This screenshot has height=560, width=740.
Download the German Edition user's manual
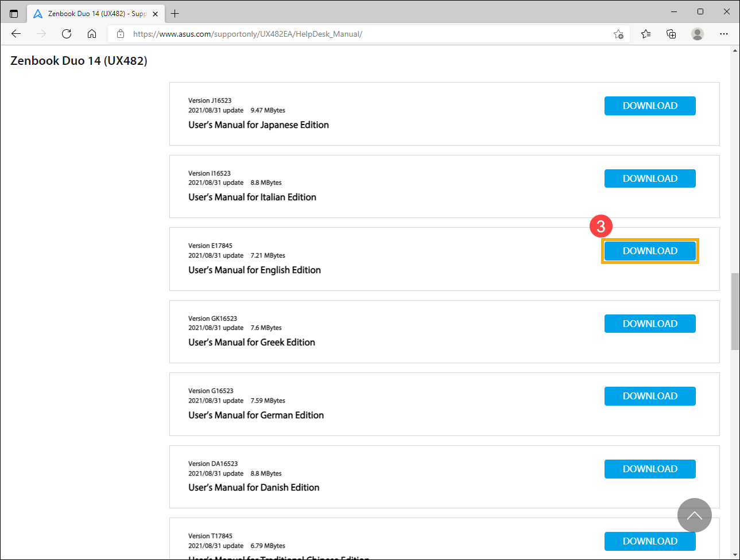coord(650,396)
